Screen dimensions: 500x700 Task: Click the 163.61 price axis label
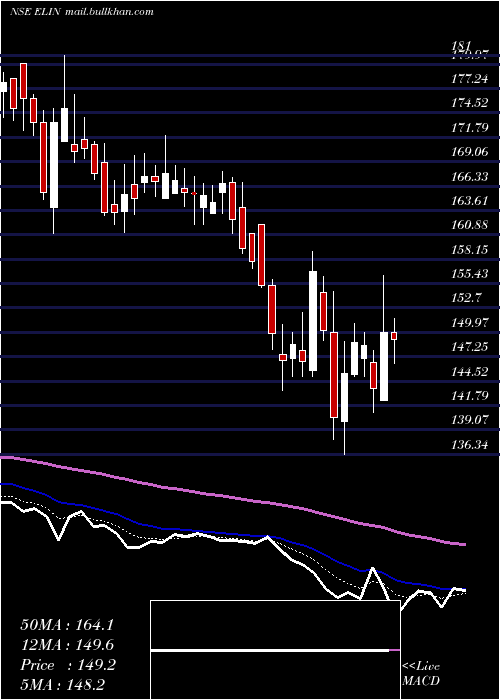(468, 200)
